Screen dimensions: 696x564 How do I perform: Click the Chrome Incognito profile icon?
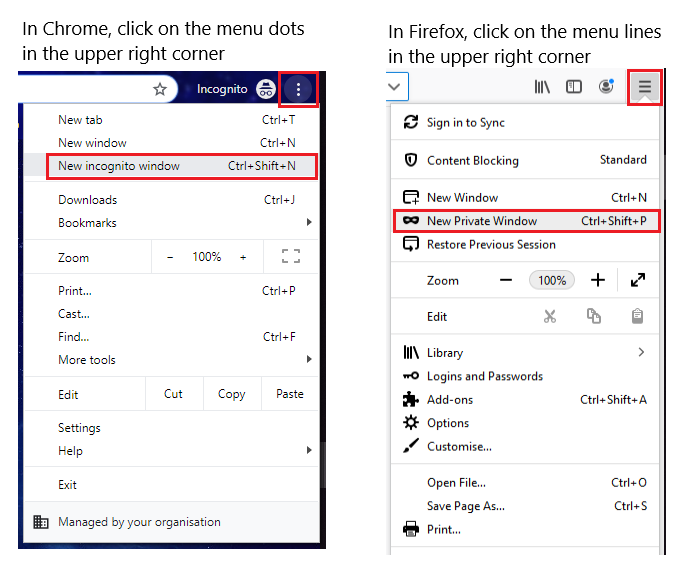(265, 89)
